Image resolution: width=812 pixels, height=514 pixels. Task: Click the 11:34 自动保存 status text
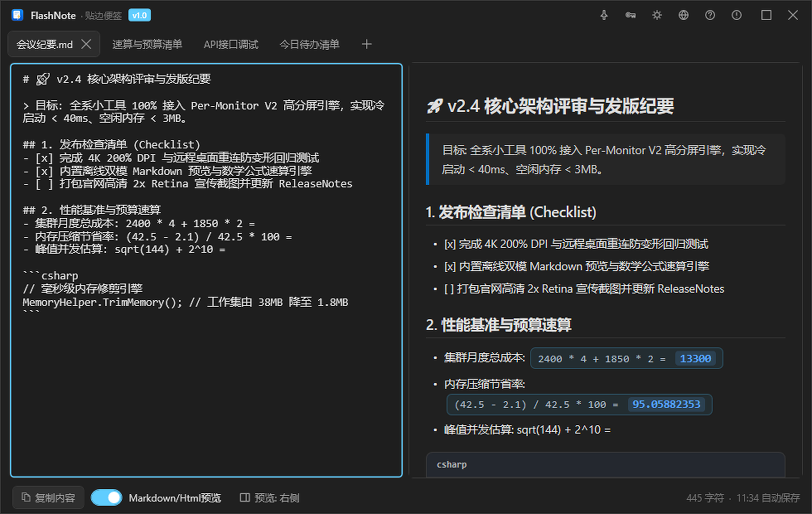pos(768,498)
